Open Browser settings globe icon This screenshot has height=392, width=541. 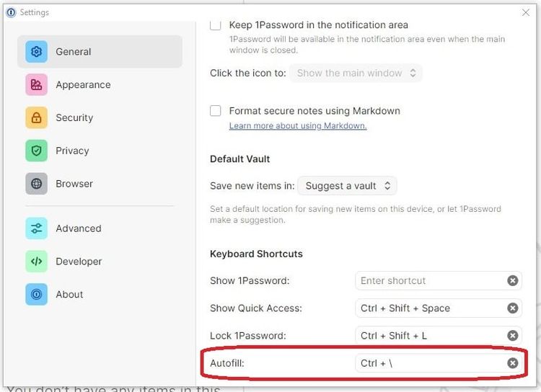coord(37,184)
